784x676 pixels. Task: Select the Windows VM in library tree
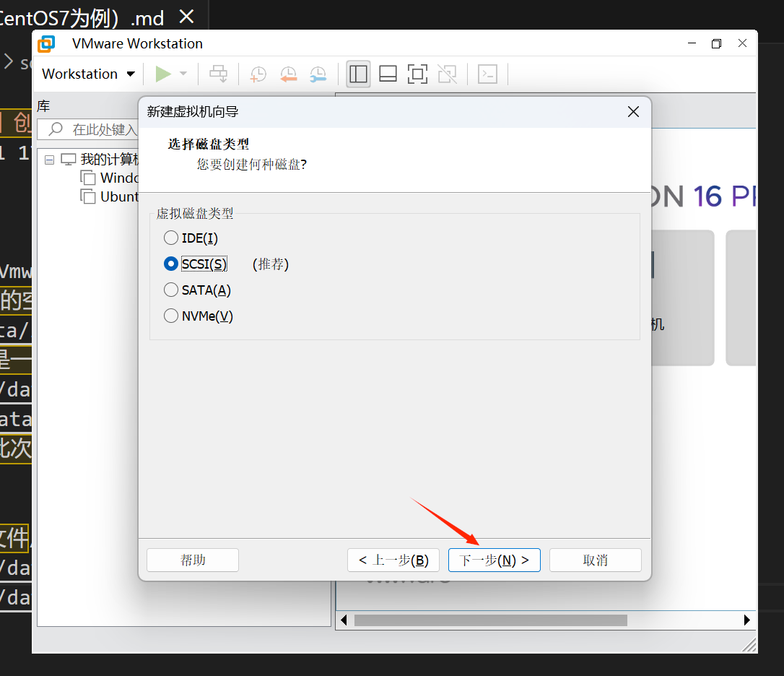tap(110, 178)
